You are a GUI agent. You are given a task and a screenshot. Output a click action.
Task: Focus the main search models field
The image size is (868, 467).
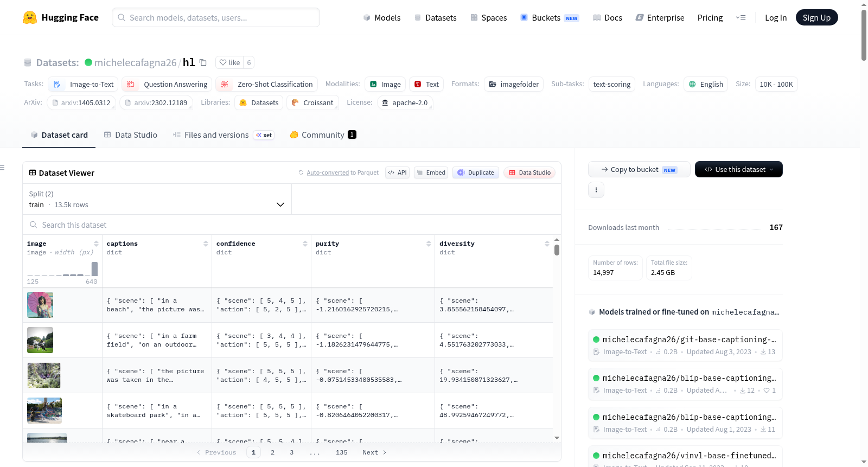pyautogui.click(x=216, y=17)
